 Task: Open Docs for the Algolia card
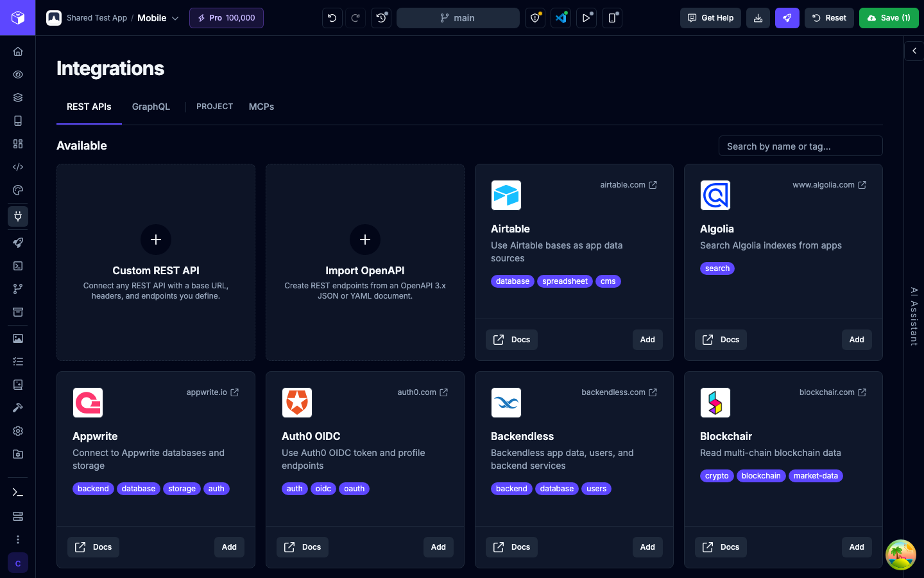721,340
